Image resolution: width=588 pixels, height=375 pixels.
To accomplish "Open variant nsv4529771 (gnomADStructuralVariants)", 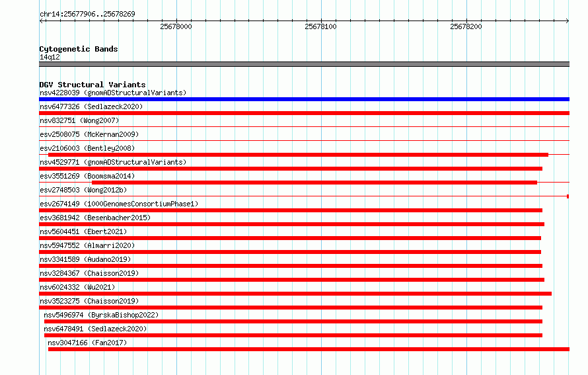I will [x=113, y=162].
